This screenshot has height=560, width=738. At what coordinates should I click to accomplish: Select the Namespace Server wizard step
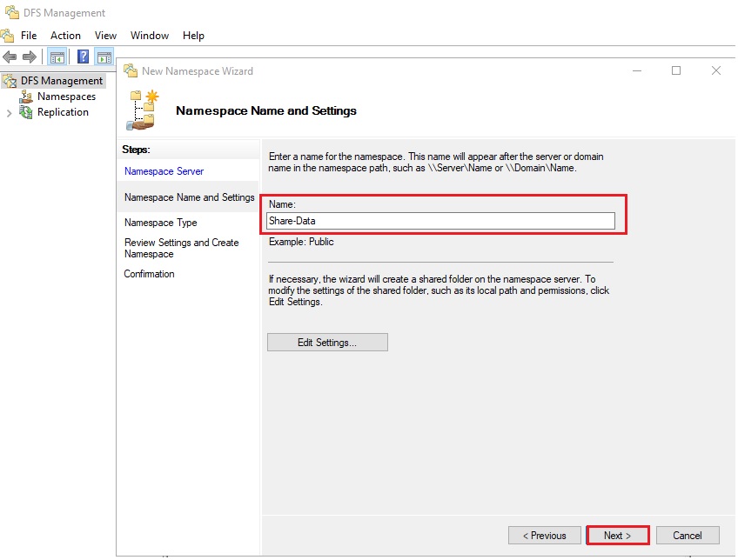point(164,171)
